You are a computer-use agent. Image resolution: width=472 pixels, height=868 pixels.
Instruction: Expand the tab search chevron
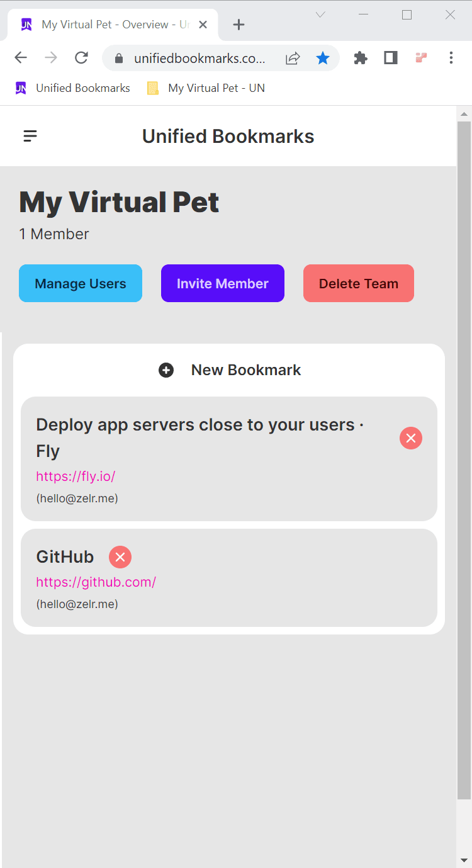pyautogui.click(x=320, y=15)
